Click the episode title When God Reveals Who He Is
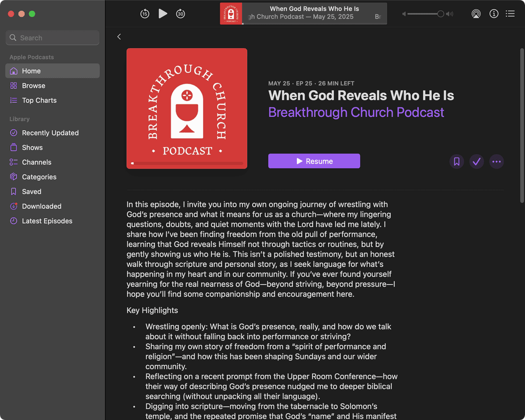The width and height of the screenshot is (525, 420). click(361, 96)
